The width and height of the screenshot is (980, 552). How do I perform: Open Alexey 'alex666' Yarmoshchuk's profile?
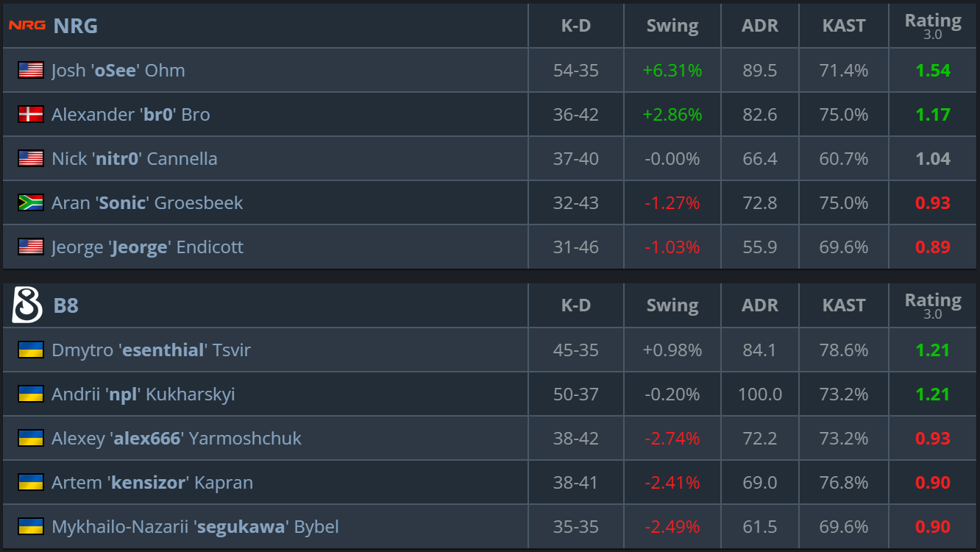tap(177, 439)
